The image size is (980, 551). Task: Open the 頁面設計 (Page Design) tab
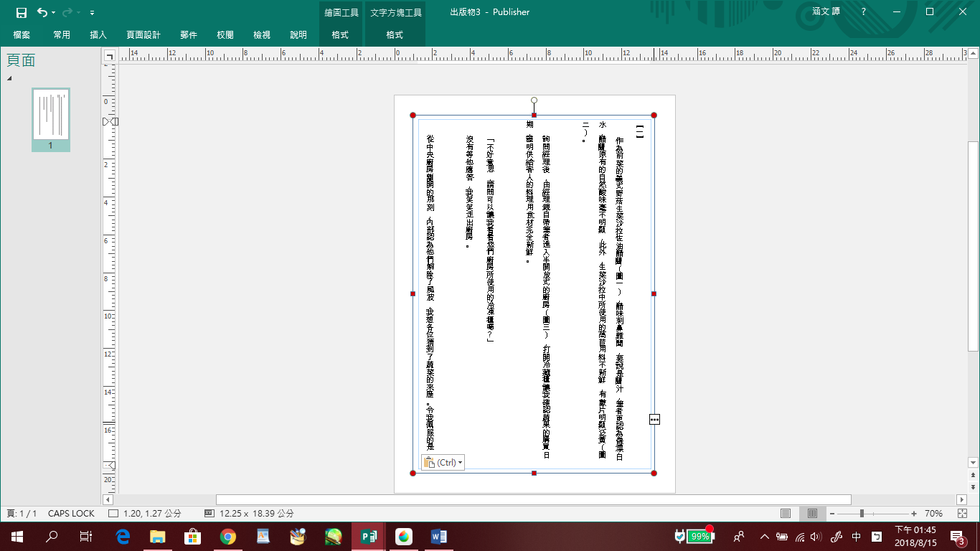click(143, 35)
